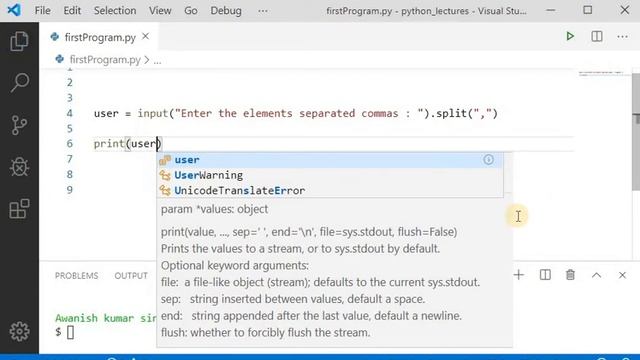
Task: Kill terminal with trash icon
Action: [570, 275]
